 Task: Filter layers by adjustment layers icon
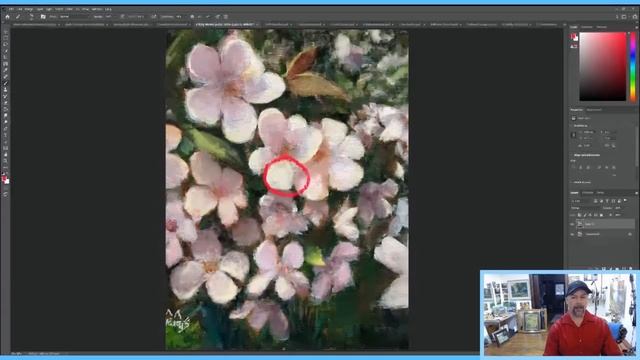tap(601, 201)
